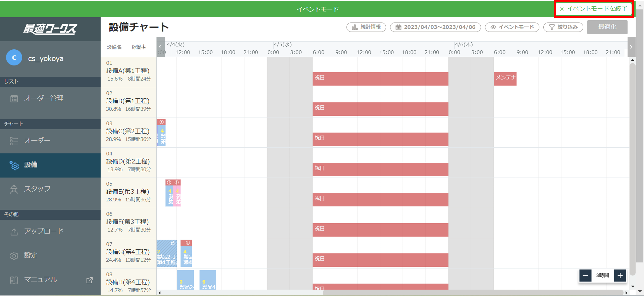Click the chart scrollbar right arrow
644x296 pixels.
(626, 293)
